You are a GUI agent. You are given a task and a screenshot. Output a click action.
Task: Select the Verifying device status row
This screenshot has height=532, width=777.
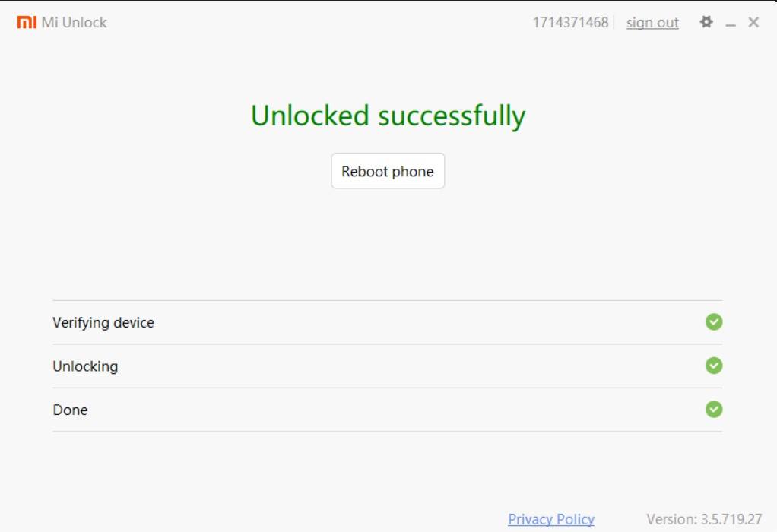104,322
